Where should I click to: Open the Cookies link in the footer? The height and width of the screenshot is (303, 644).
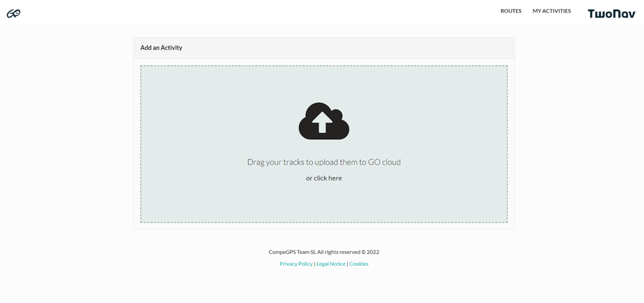coord(358,264)
